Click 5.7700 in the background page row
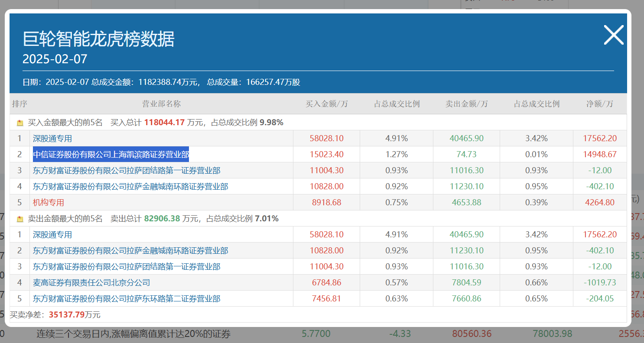Screen dimensions: 644x343 (316, 334)
